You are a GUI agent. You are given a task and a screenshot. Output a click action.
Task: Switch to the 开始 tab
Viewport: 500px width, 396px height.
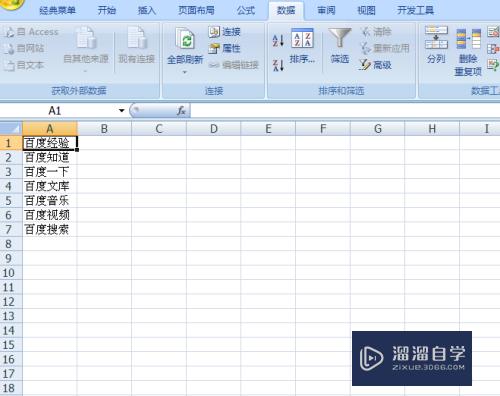(107, 10)
